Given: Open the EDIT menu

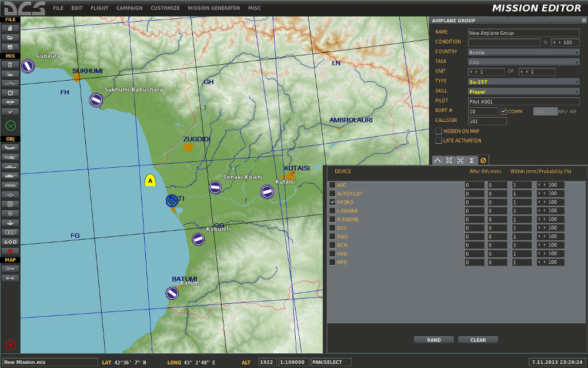Looking at the screenshot, I should [x=77, y=8].
